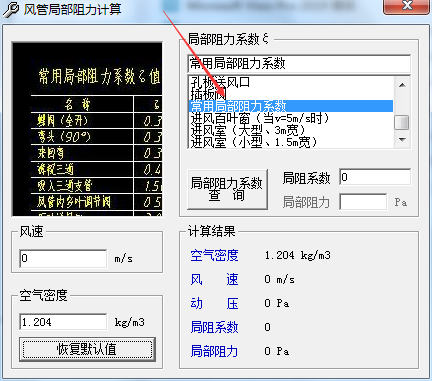Click scroll down arrow of coefficient list

click(402, 139)
